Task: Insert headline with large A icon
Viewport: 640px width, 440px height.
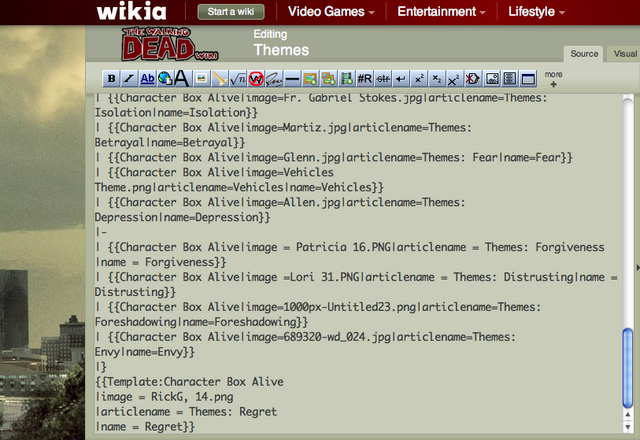Action: point(182,78)
